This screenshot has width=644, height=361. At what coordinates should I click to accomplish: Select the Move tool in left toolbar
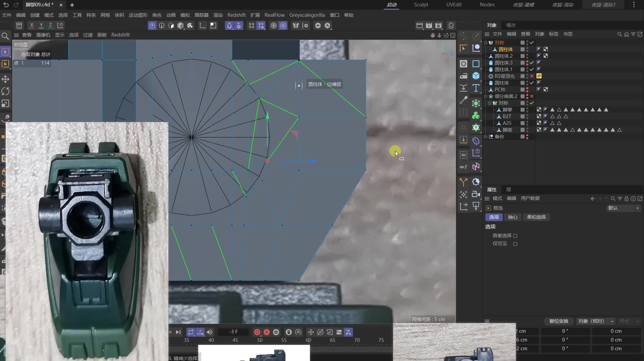point(5,79)
